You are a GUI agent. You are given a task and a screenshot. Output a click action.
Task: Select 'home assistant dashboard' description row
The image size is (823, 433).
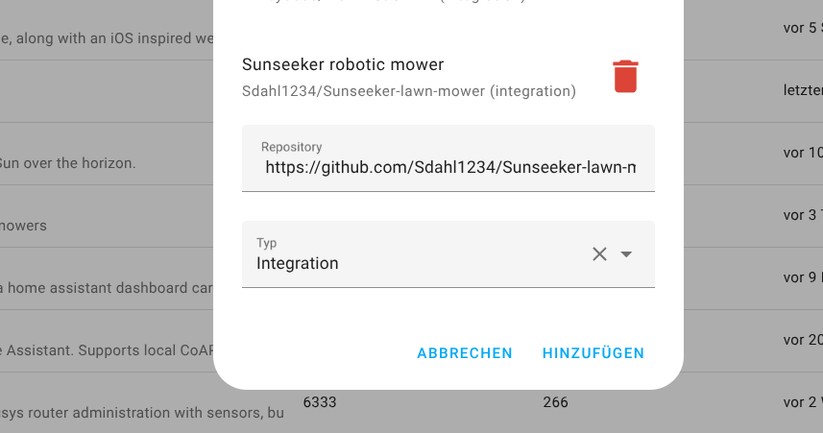pyautogui.click(x=107, y=288)
